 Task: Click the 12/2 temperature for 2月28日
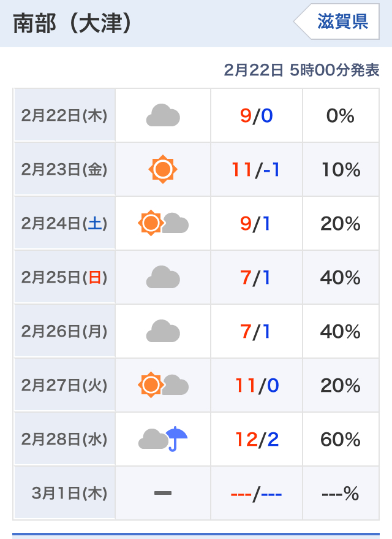[257, 439]
